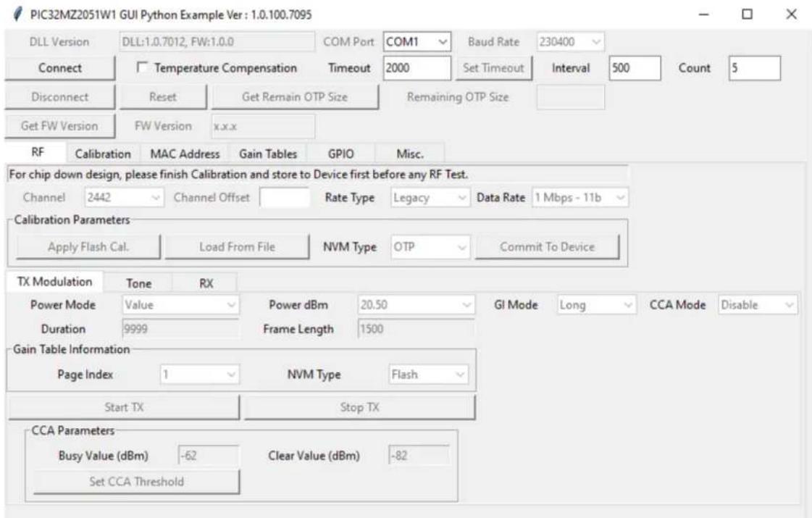The height and width of the screenshot is (518, 812).
Task: Click the Interval input field
Action: [635, 68]
